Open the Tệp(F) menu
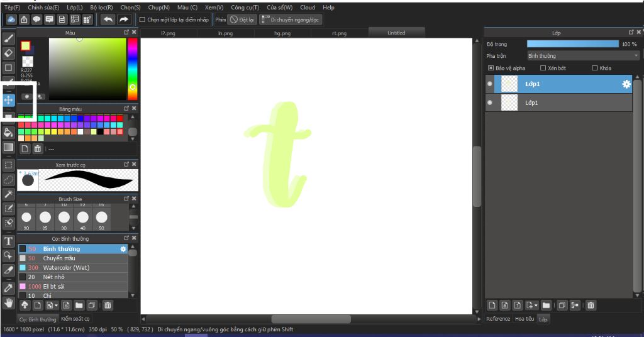The height and width of the screenshot is (337, 644). click(x=12, y=8)
